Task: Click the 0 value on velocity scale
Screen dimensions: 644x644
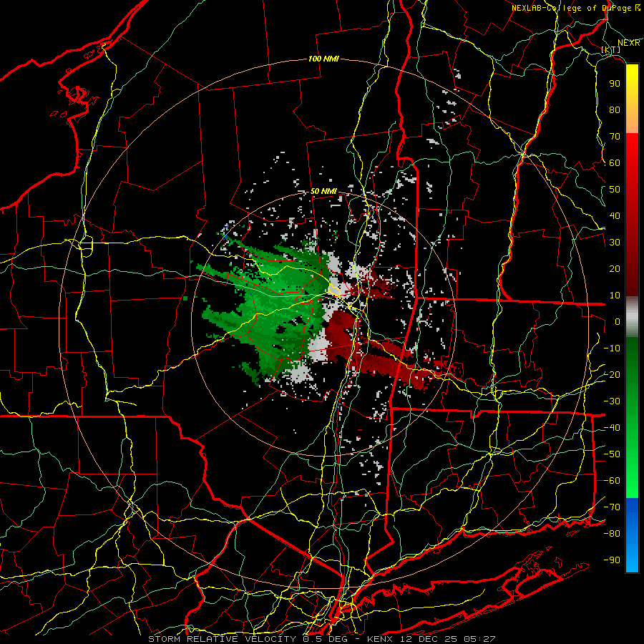Action: pos(618,321)
